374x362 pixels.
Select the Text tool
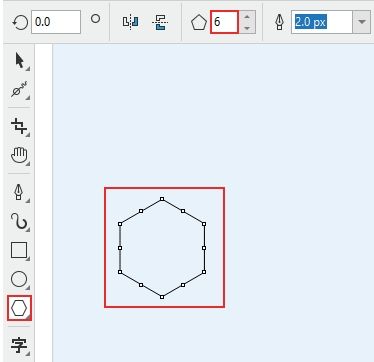coord(19,345)
